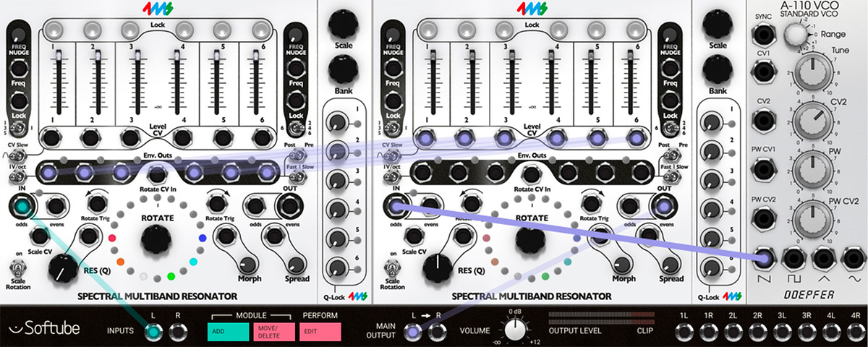Click the 2L auxiliary output jack
This screenshot has width=868, height=347.
pos(732,333)
